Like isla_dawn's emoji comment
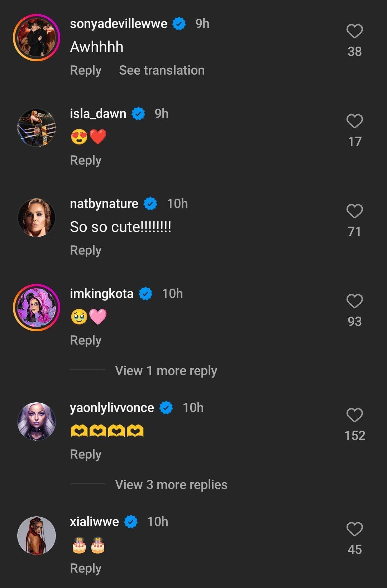Image resolution: width=387 pixels, height=588 pixels. [x=354, y=122]
